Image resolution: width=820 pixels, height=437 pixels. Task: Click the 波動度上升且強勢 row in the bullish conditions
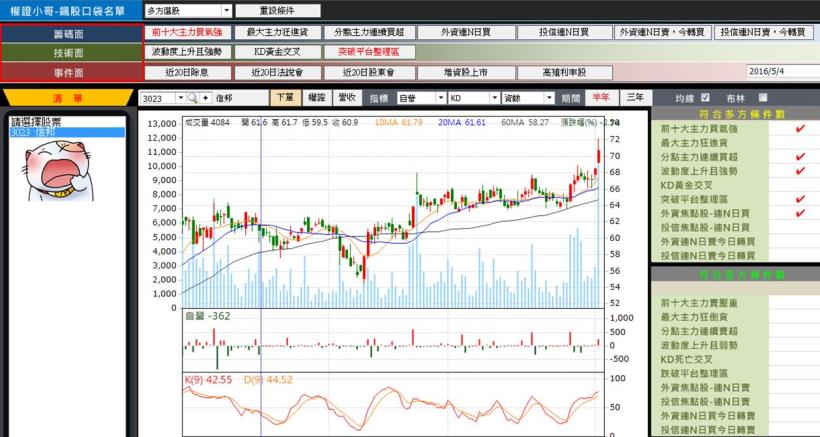(x=735, y=171)
